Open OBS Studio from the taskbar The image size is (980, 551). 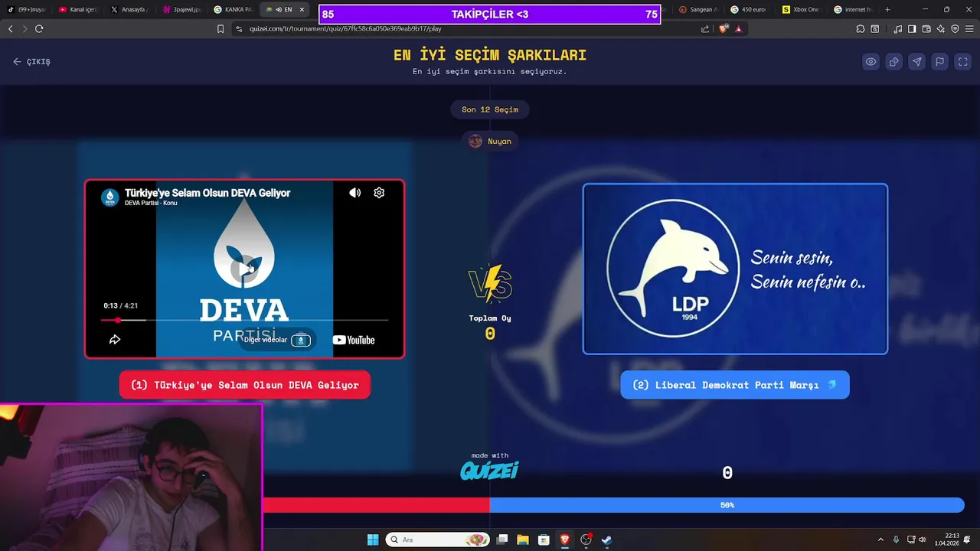[x=586, y=540]
